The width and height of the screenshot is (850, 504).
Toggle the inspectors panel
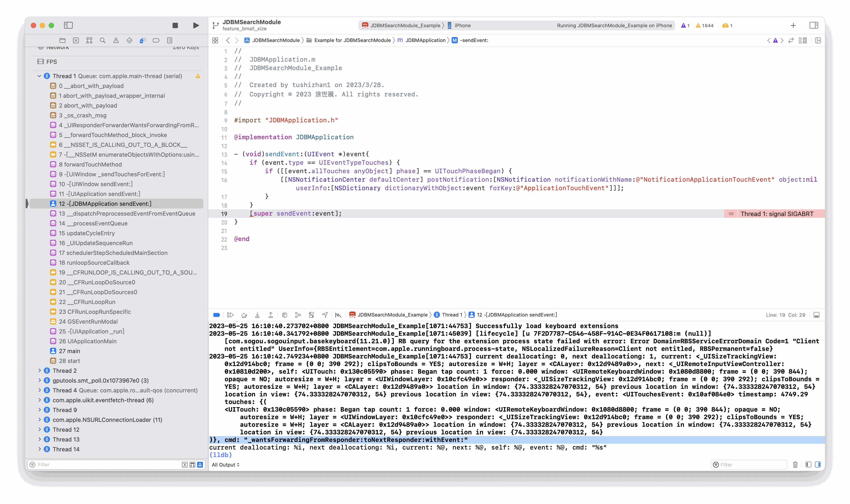click(814, 25)
